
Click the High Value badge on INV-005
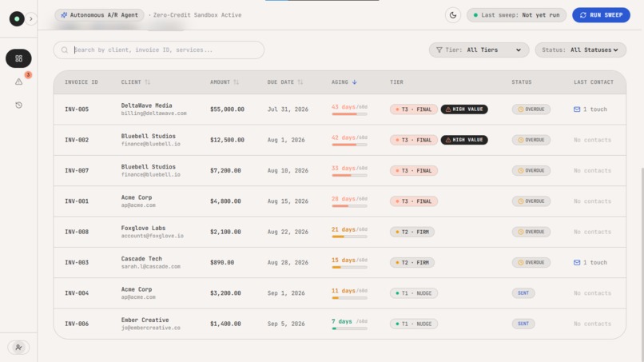coord(464,109)
